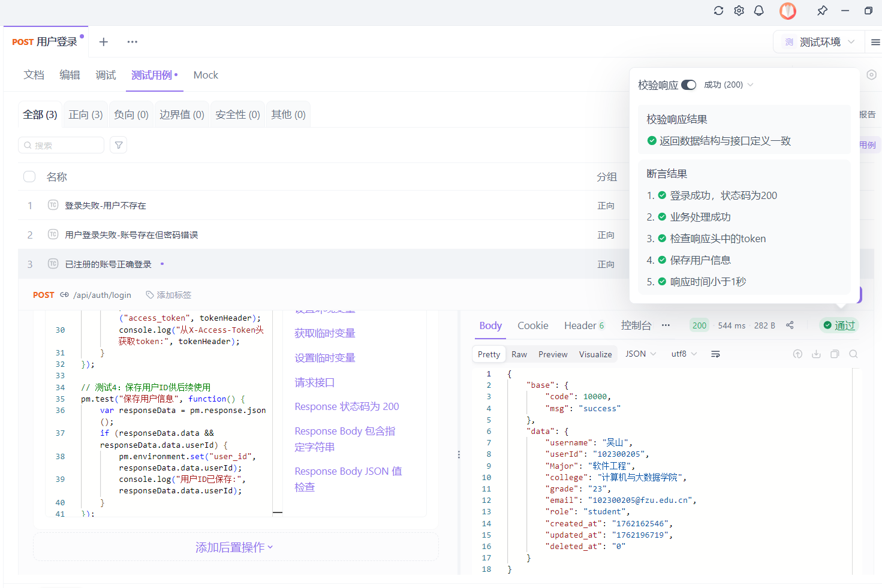
Task: Click the 获取临时变量 snippet link
Action: click(x=325, y=333)
